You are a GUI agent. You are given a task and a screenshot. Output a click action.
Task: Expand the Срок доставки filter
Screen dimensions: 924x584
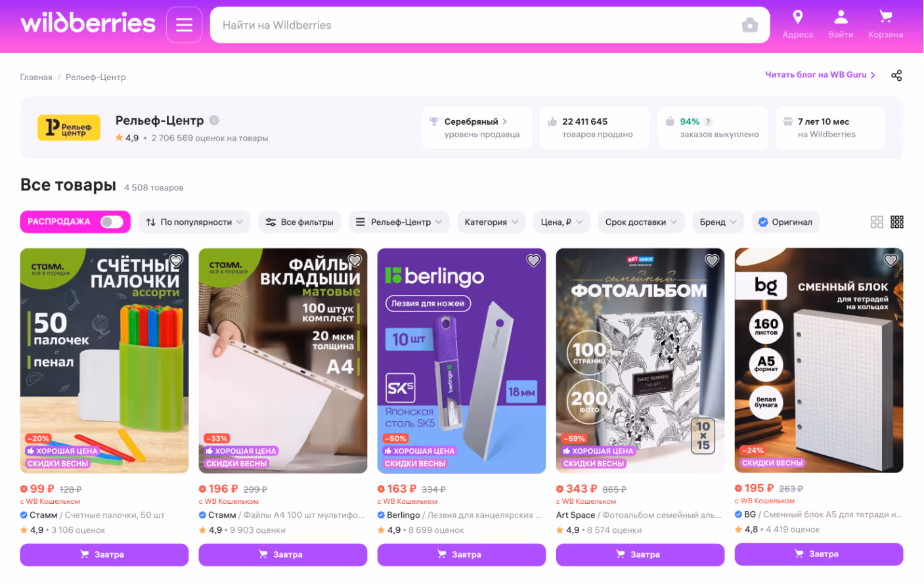(642, 222)
